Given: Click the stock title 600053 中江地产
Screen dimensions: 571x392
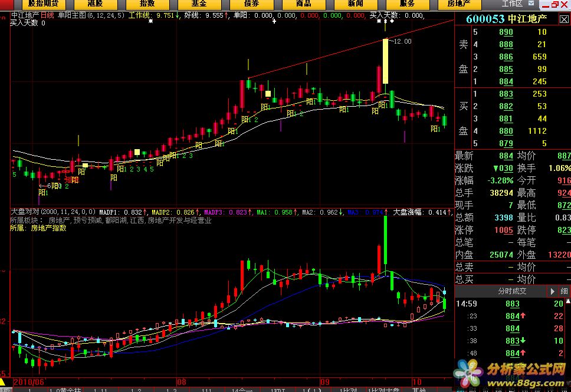Looking at the screenshot, I should point(506,19).
